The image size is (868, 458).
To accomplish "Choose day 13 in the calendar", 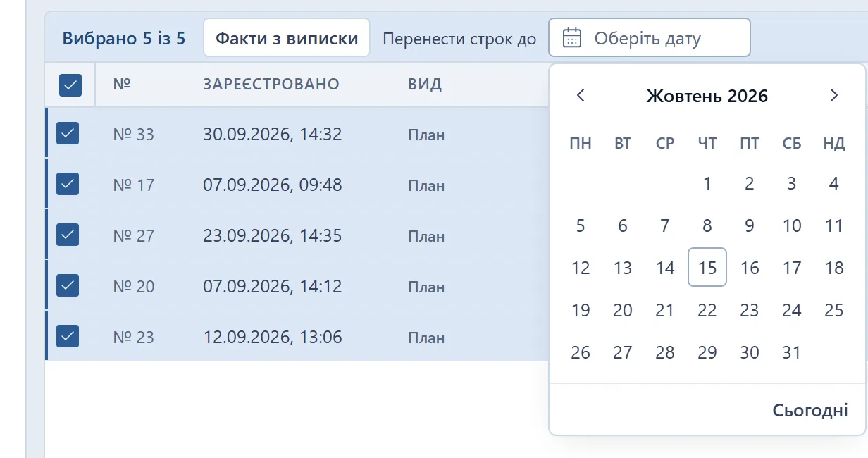I will tap(623, 268).
